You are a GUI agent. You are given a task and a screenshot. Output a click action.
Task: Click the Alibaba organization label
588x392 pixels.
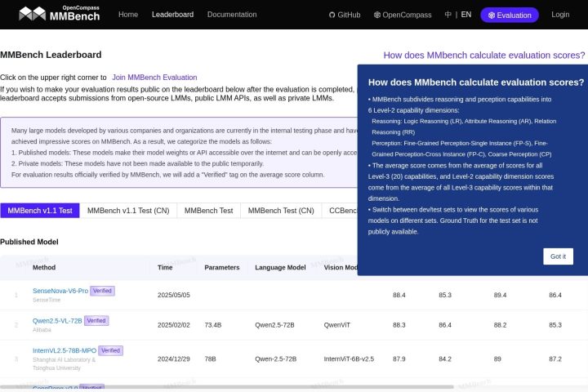pos(42,330)
